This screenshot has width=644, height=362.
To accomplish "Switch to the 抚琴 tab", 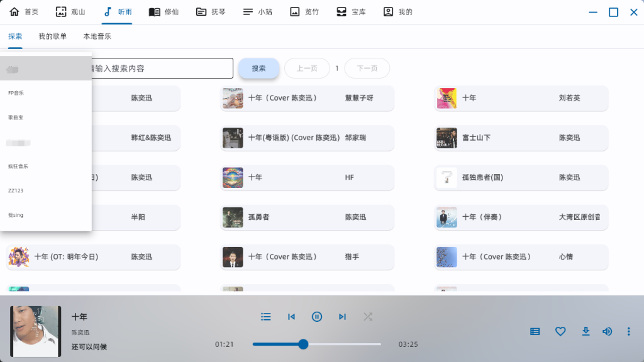I will coord(210,12).
